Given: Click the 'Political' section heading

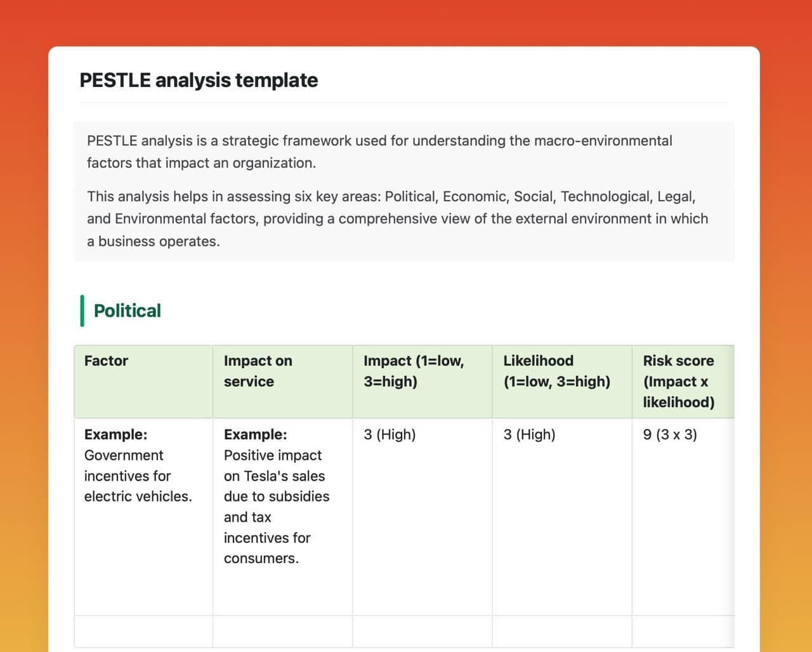Looking at the screenshot, I should point(127,310).
